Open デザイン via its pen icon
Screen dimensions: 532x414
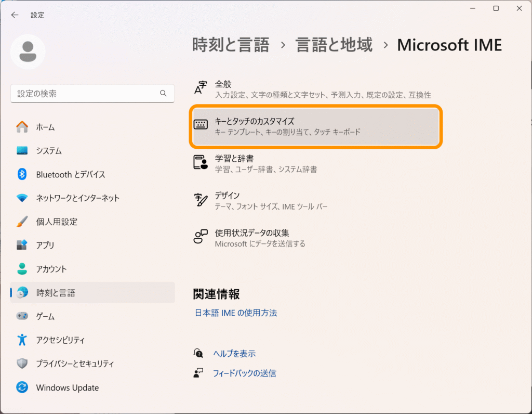coord(201,200)
